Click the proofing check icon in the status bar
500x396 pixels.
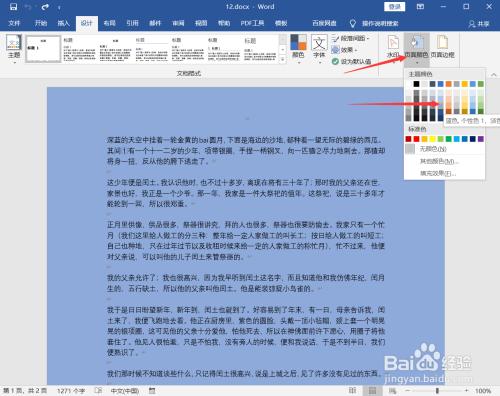tap(98, 390)
